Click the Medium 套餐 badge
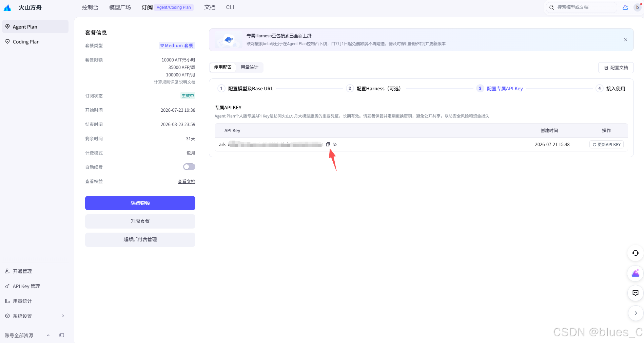Image resolution: width=644 pixels, height=343 pixels. pos(177,46)
